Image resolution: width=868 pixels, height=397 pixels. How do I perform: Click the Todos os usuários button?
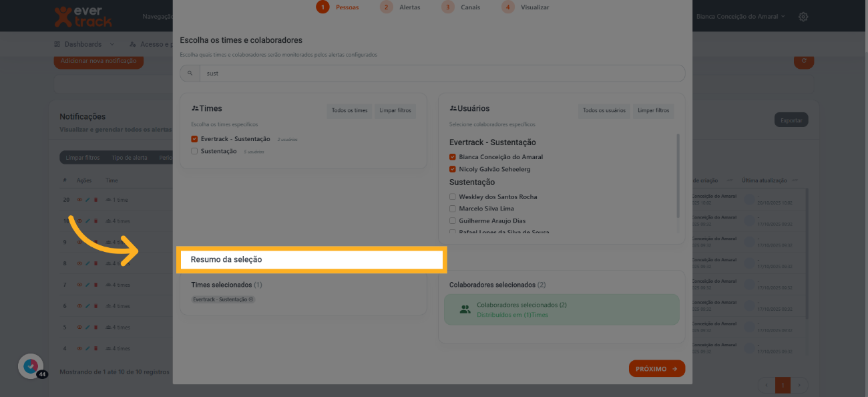(x=604, y=110)
